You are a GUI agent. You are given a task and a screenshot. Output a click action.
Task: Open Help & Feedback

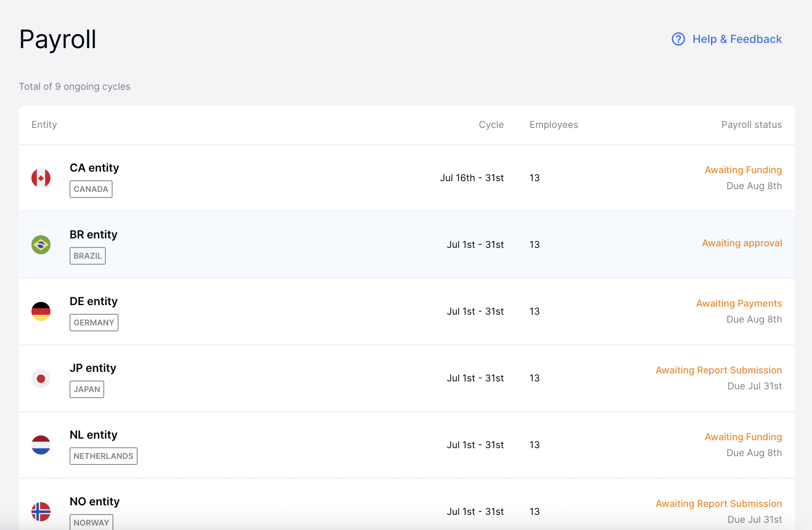737,39
